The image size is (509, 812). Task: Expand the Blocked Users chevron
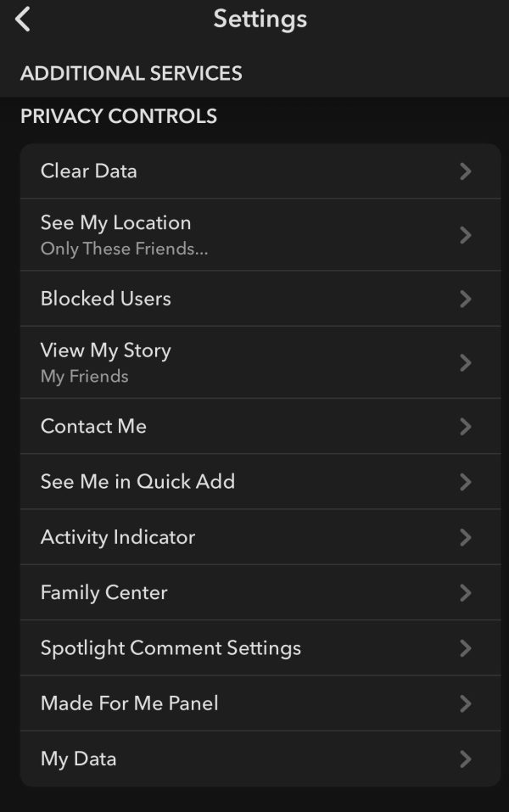coord(466,299)
